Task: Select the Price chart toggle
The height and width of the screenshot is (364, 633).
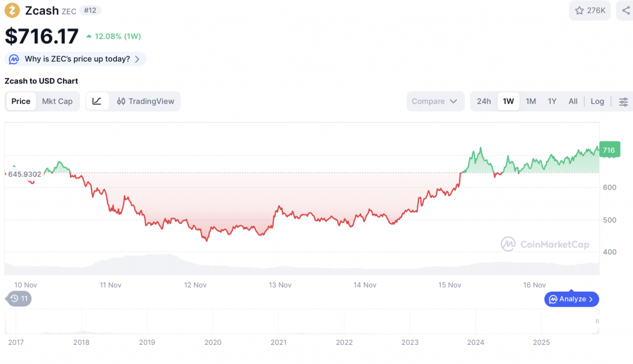Action: (21, 101)
